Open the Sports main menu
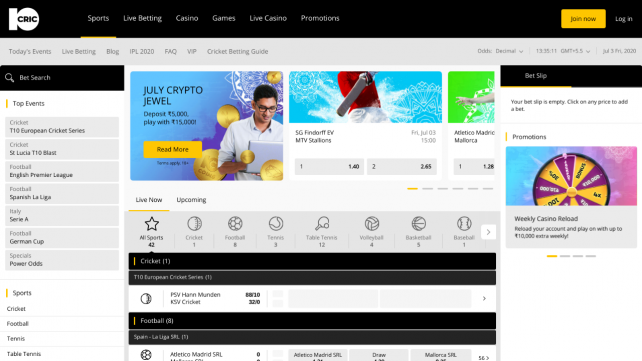This screenshot has width=642, height=361. pyautogui.click(x=98, y=18)
